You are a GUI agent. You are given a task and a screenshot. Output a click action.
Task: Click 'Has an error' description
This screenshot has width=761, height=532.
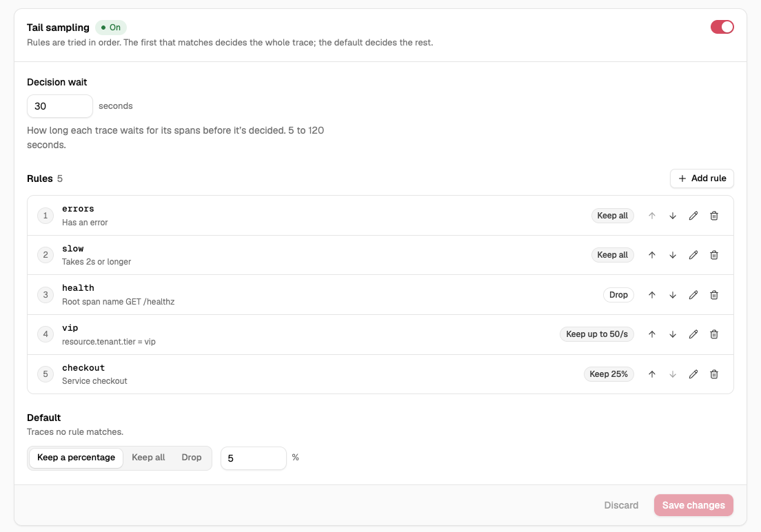click(85, 223)
